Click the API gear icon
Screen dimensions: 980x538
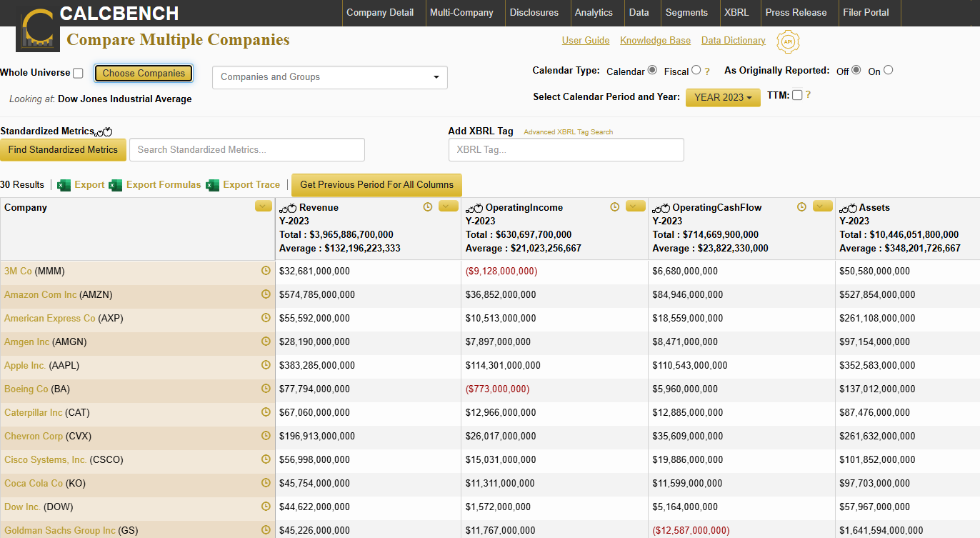click(x=788, y=41)
